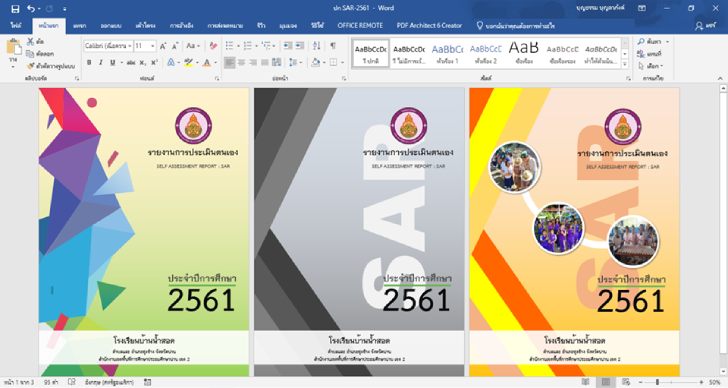The image size is (728, 388).
Task: Open the File tab
Action: [16, 26]
